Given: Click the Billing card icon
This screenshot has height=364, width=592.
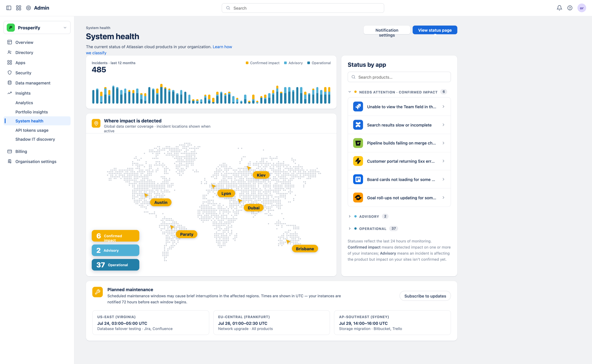Looking at the screenshot, I should click(x=10, y=151).
